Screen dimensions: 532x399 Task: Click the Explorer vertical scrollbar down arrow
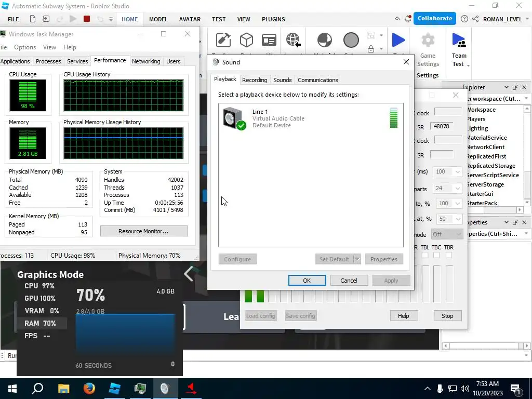[527, 203]
